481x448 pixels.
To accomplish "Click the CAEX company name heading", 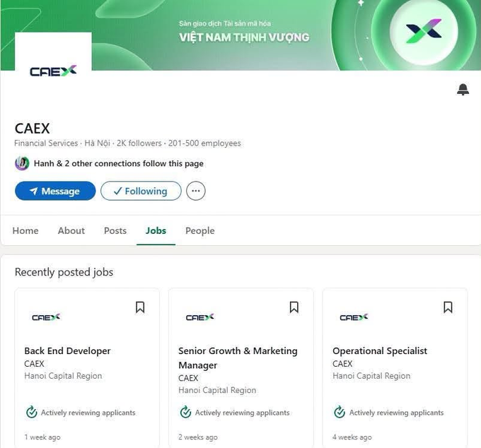I will 33,129.
